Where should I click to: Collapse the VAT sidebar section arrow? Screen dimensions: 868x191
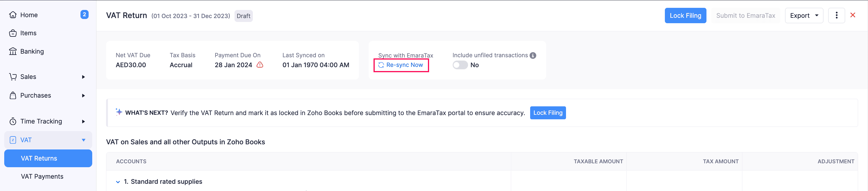pos(83,140)
